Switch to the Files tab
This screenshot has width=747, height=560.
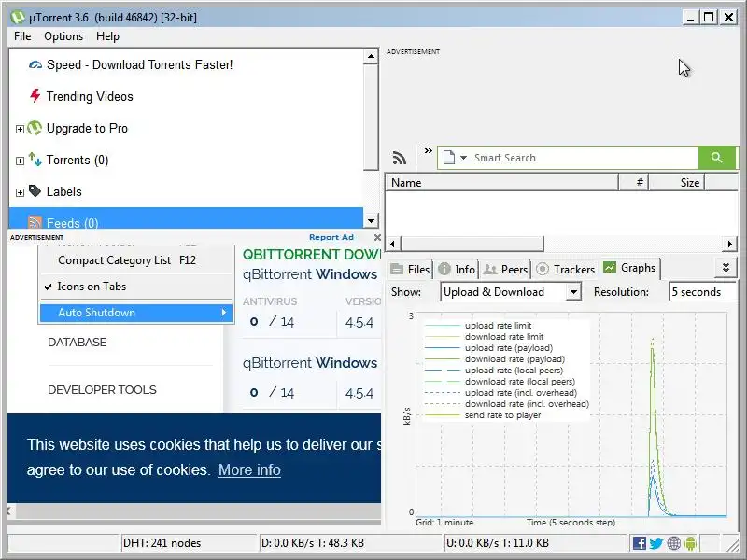coord(410,270)
